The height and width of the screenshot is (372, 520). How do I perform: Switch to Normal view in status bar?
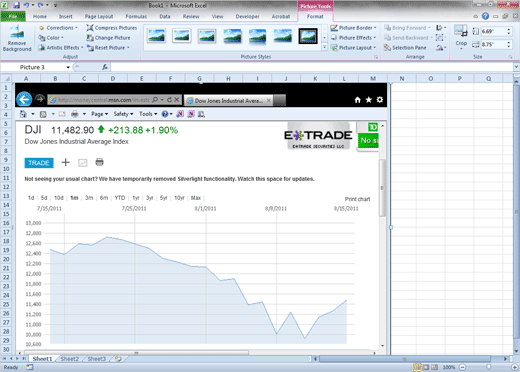418,367
